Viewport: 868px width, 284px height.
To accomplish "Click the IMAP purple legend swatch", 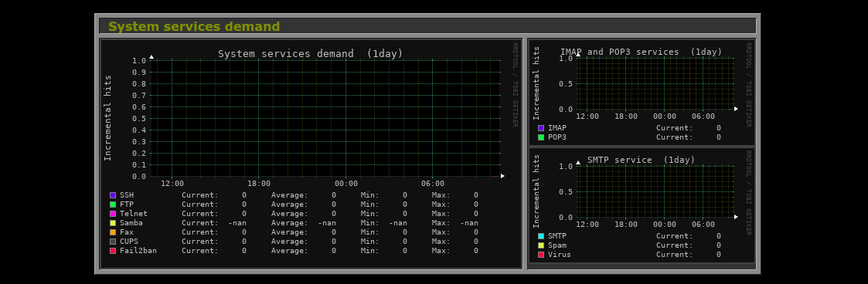I will click(x=541, y=128).
